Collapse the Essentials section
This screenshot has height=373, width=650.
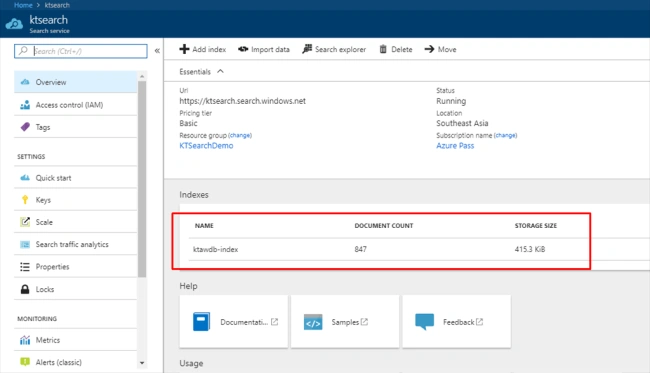221,71
